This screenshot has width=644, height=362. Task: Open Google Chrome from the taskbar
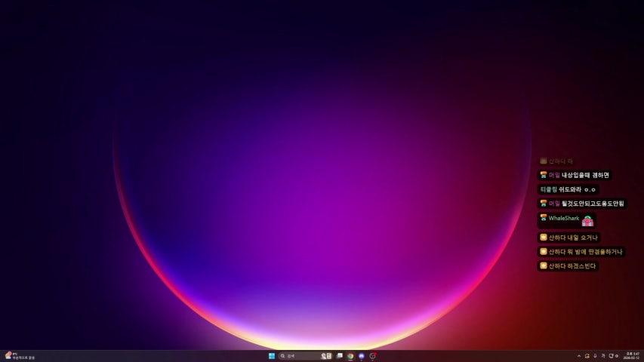tap(350, 356)
